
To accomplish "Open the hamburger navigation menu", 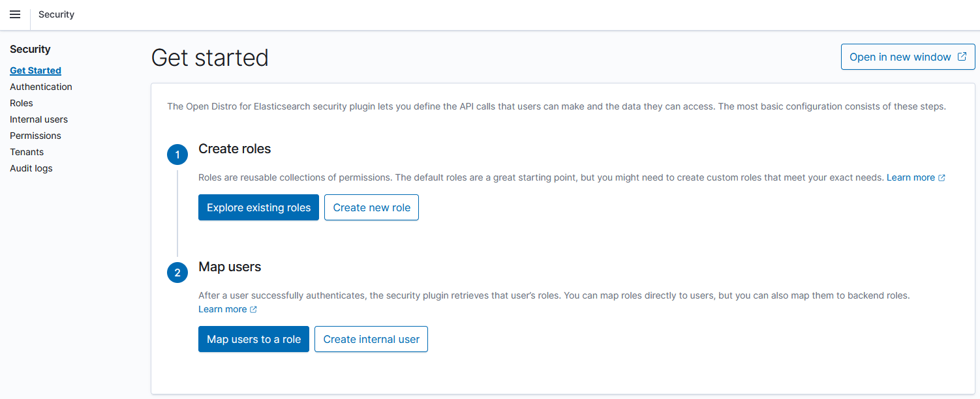I will click(15, 14).
